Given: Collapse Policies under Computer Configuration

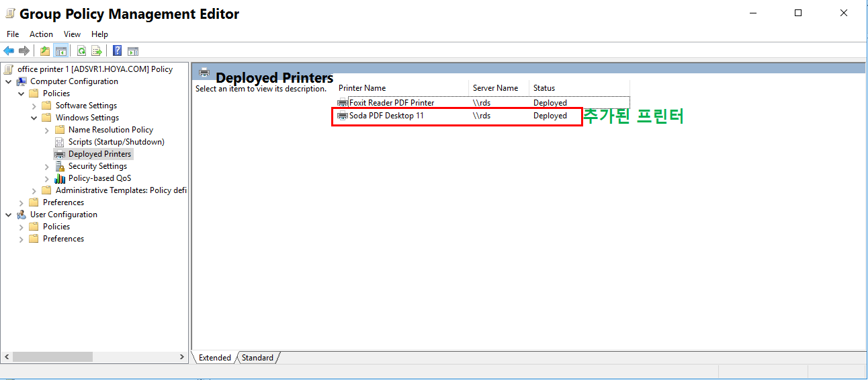Looking at the screenshot, I should coord(21,93).
